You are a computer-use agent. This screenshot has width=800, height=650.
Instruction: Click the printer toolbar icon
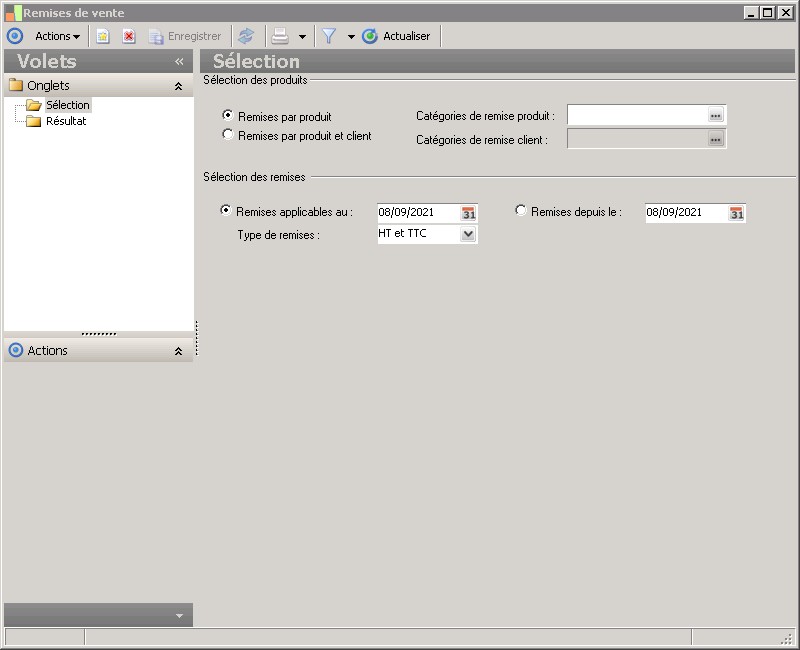[x=280, y=36]
